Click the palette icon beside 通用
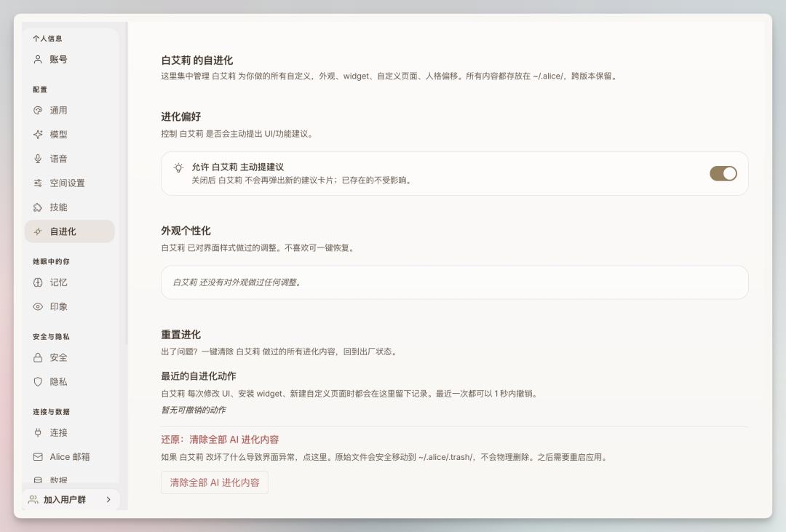Screen dimensions: 786x532 [x=38, y=111]
